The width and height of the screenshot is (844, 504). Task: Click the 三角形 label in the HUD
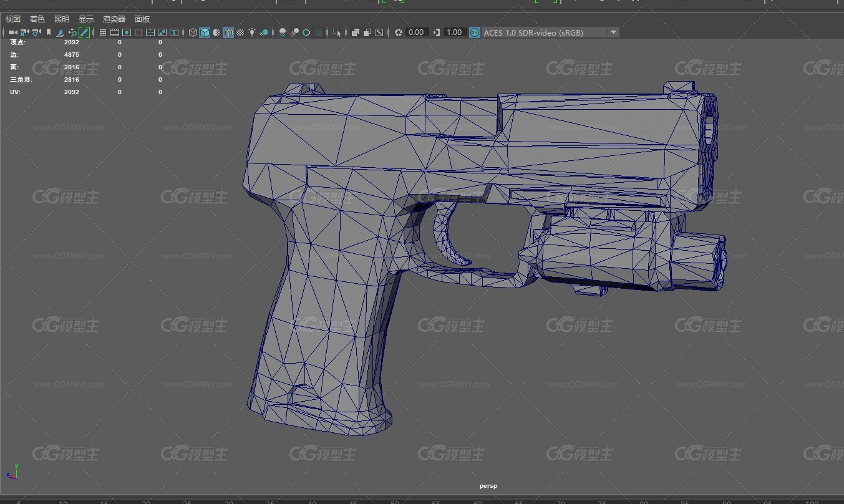tap(21, 80)
